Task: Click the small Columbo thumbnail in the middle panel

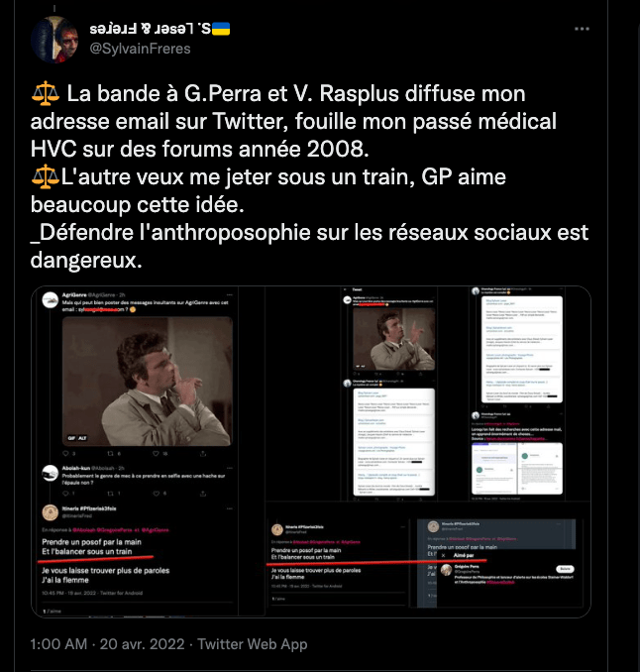Action: [393, 339]
